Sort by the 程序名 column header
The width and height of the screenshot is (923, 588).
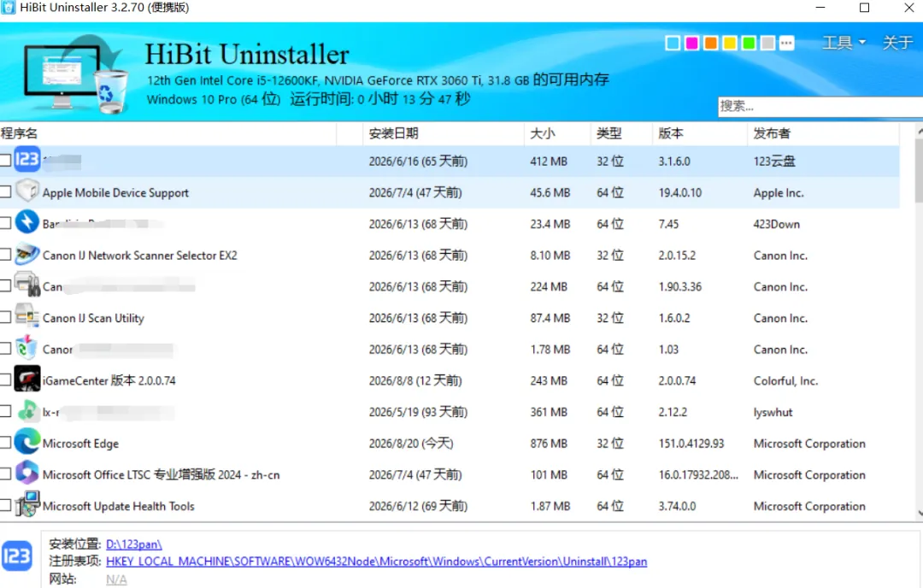click(x=168, y=133)
